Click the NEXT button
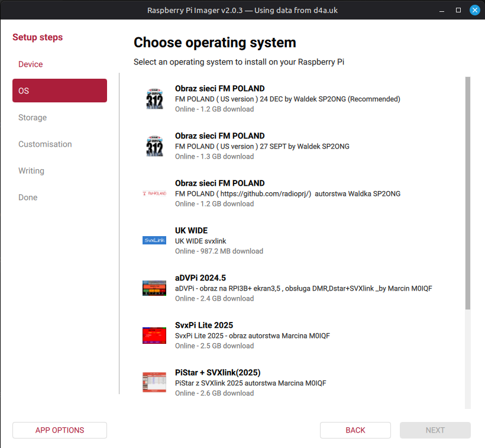 pos(435,430)
